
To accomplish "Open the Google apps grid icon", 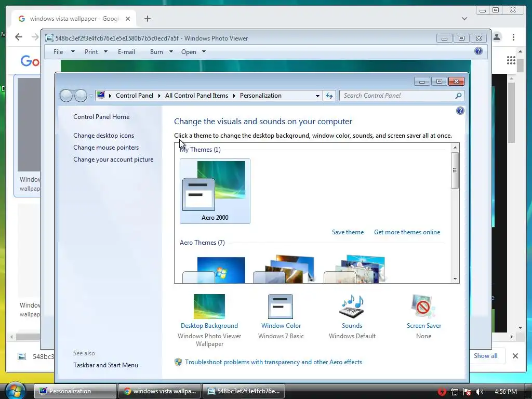I will tap(511, 60).
